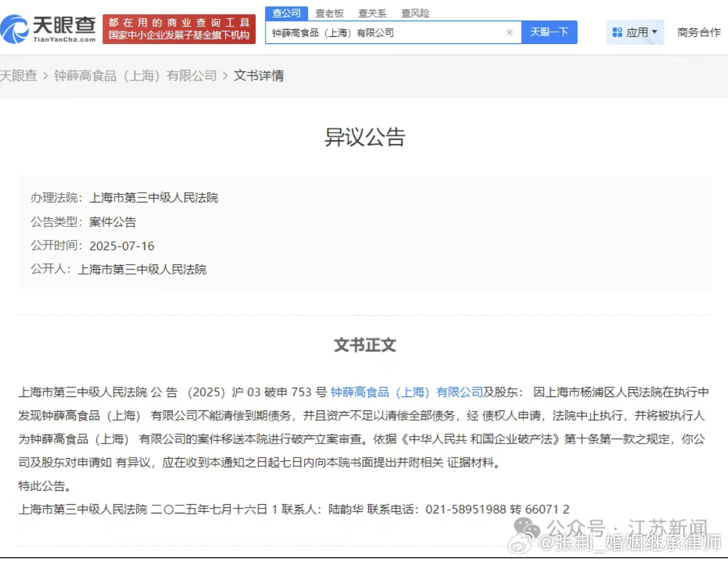Click the 《中华人民共 和国企业破产法》 law reference
728x561 pixels.
[x=479, y=439]
